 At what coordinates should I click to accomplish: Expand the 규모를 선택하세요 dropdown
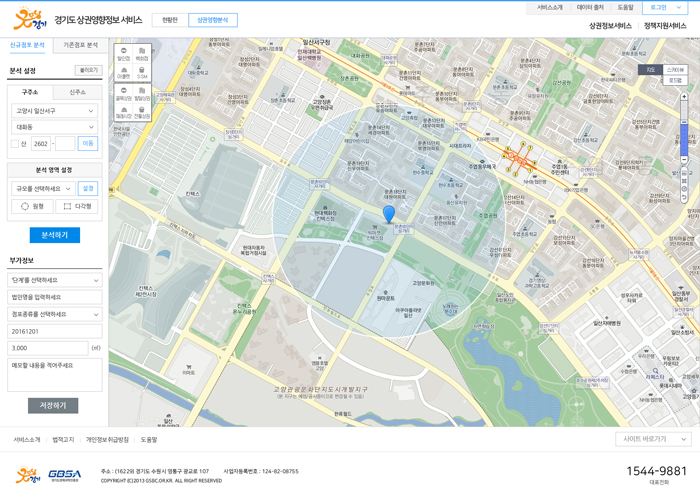[x=43, y=188]
